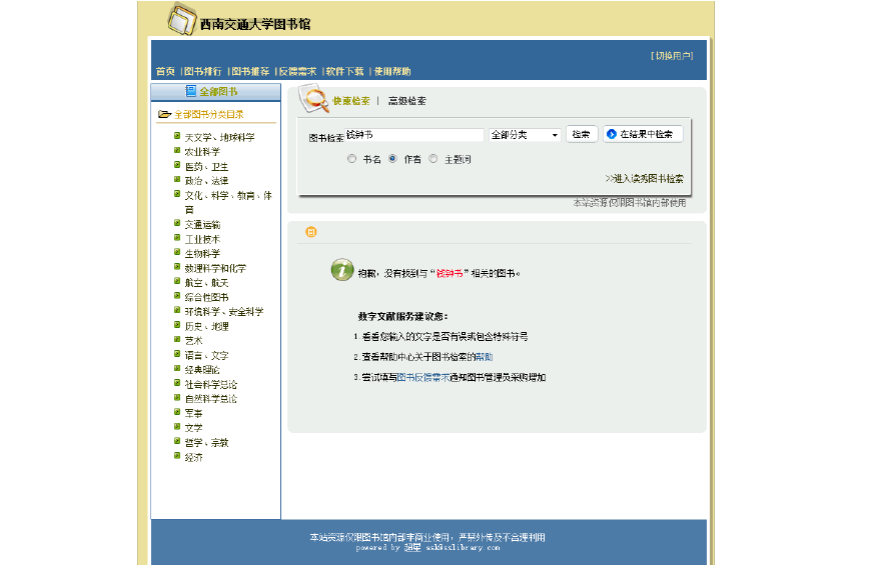Image resolution: width=893 pixels, height=565 pixels.
Task: Click the green info icon in results
Action: 342,270
